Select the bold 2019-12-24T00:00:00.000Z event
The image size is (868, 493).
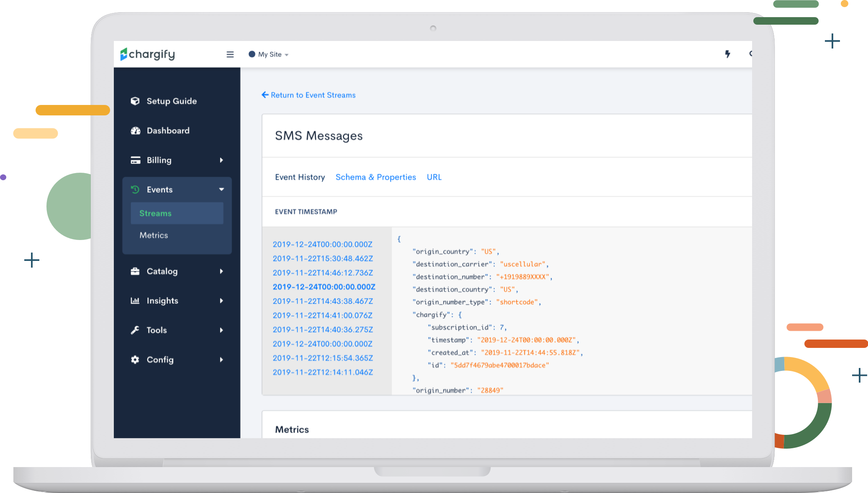324,287
